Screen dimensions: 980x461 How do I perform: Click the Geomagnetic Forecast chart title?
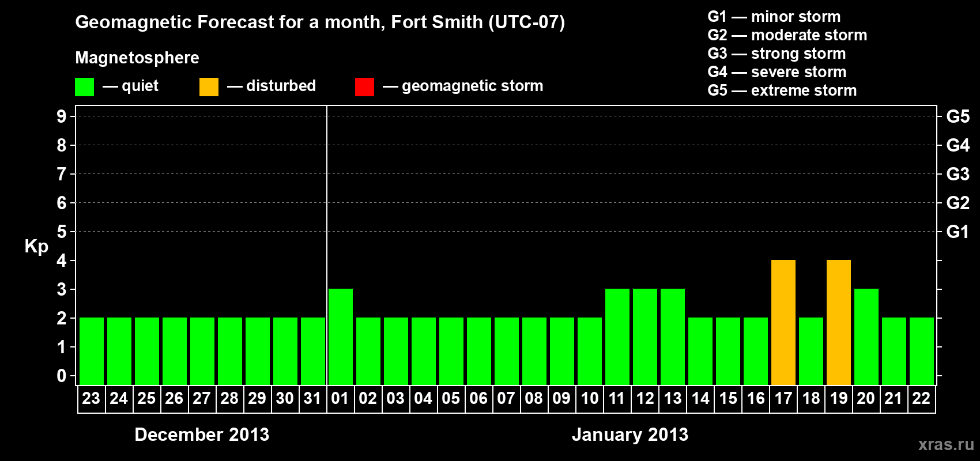320,22
